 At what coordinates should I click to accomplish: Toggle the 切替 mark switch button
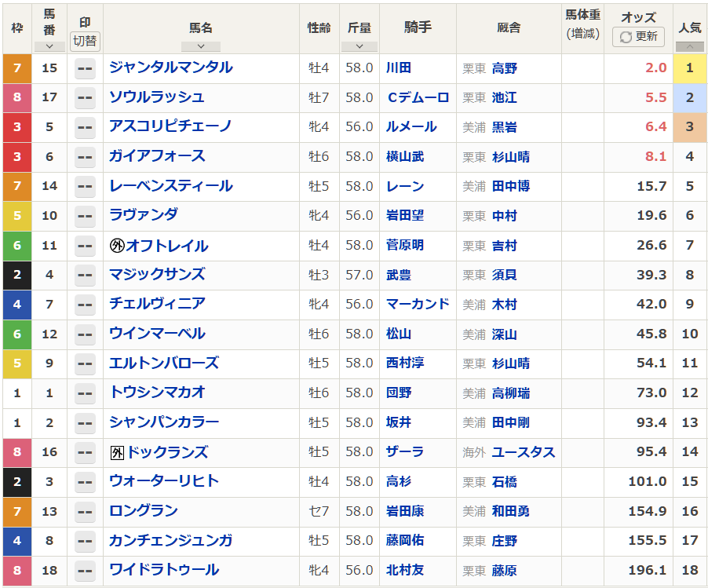[85, 41]
